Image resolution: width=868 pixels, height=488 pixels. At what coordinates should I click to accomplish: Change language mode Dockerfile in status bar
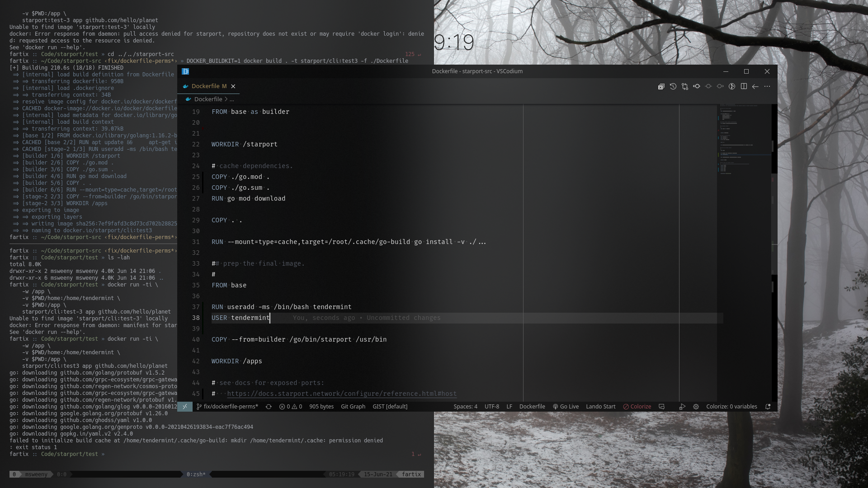tap(532, 407)
